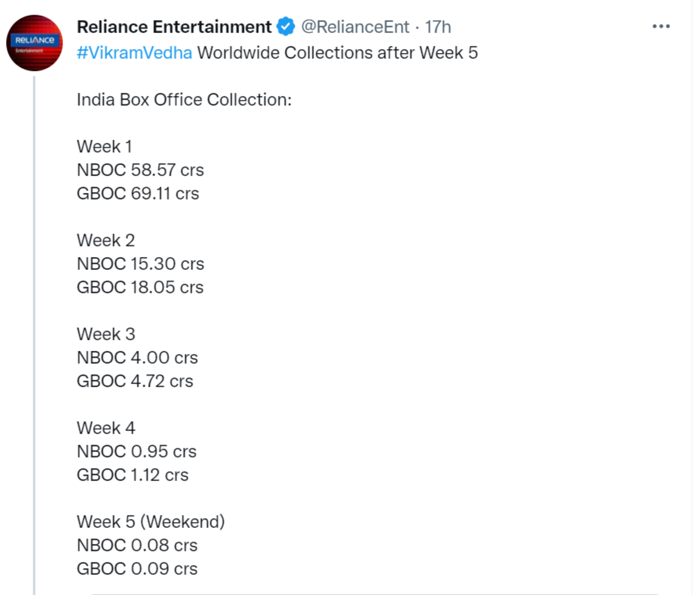Open the tweet's more options menu
The width and height of the screenshot is (700, 595).
(661, 26)
